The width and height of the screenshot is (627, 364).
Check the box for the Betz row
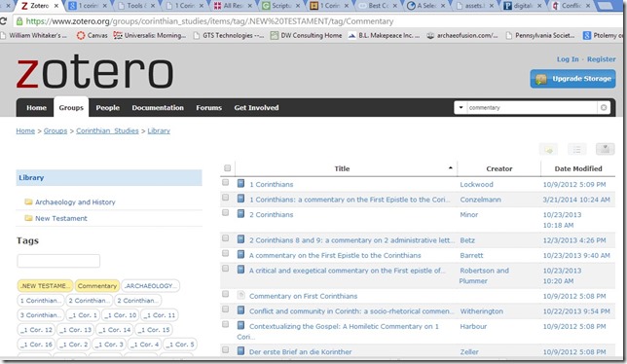tap(226, 238)
